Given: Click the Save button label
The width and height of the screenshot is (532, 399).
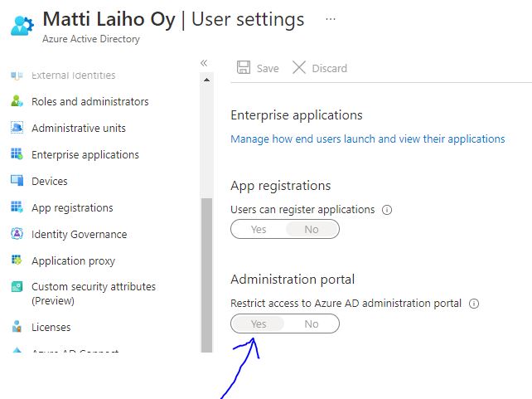Looking at the screenshot, I should point(268,68).
